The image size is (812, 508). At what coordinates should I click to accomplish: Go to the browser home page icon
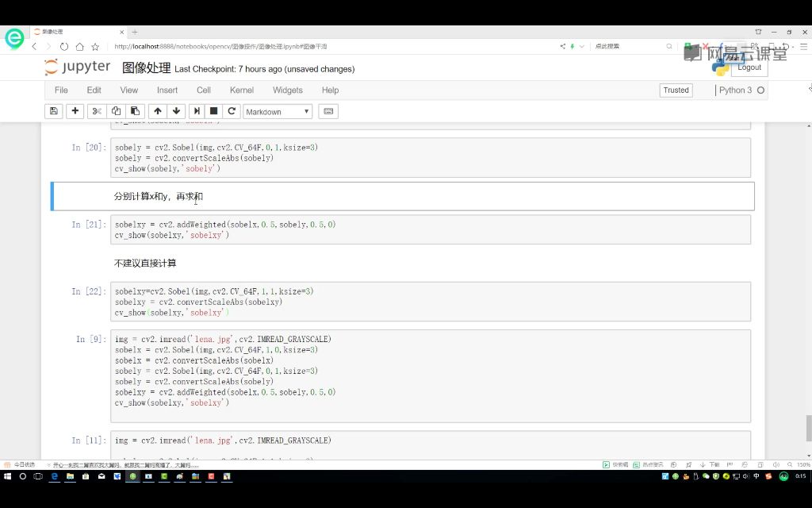[80, 47]
